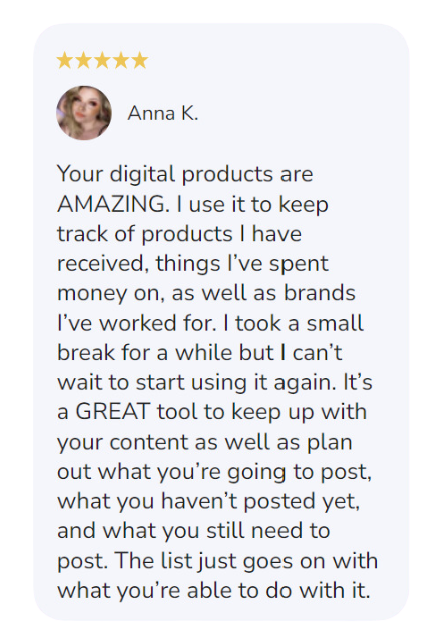Click the text 'what you haven't posted yet'

208,501
